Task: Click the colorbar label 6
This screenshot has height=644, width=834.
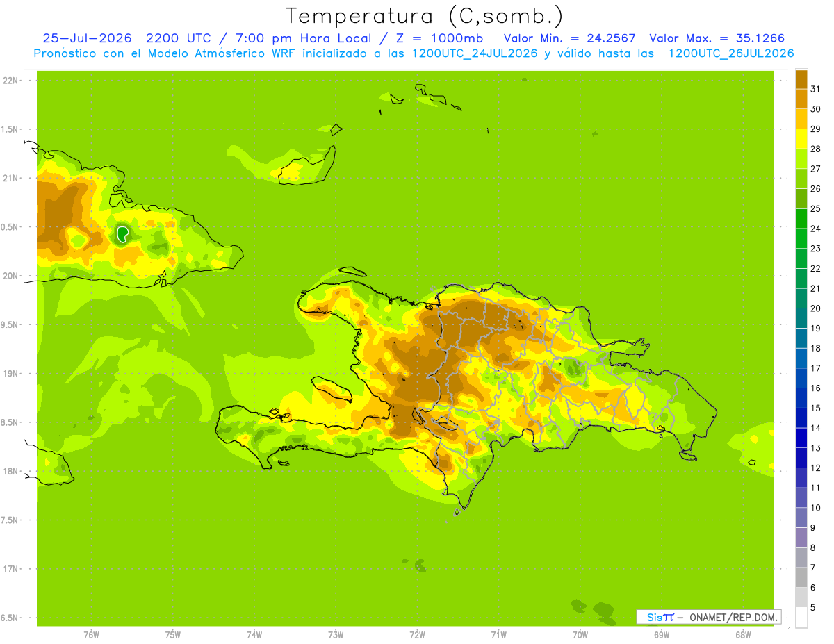Action: point(813,588)
